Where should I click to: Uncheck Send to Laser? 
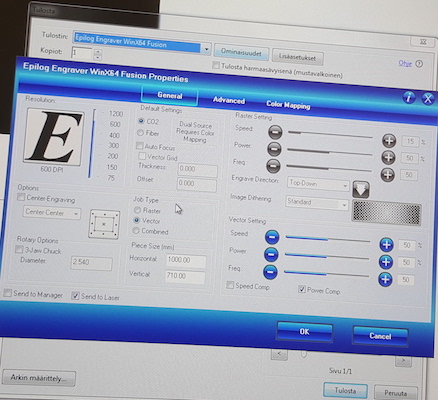pos(75,295)
